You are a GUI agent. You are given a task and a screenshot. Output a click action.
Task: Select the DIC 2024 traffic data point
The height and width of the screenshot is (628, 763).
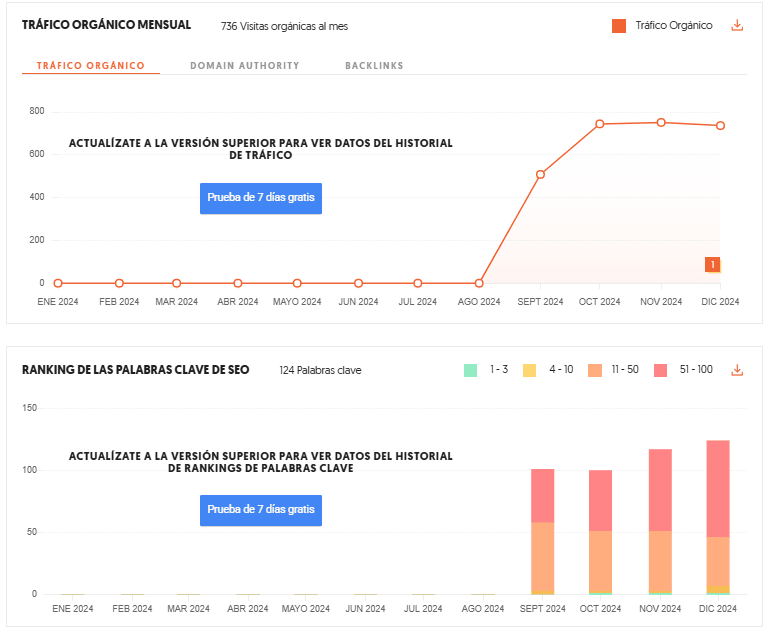point(720,126)
